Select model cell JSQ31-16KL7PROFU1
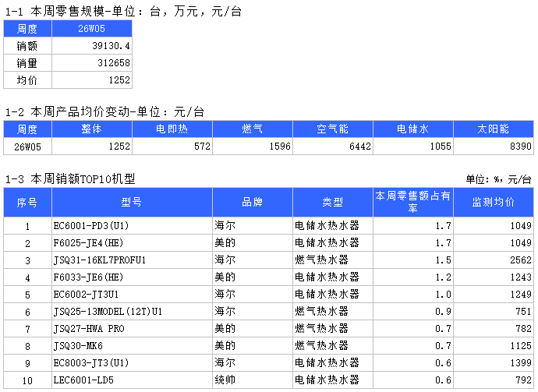Image resolution: width=538 pixels, height=392 pixels. (132, 260)
